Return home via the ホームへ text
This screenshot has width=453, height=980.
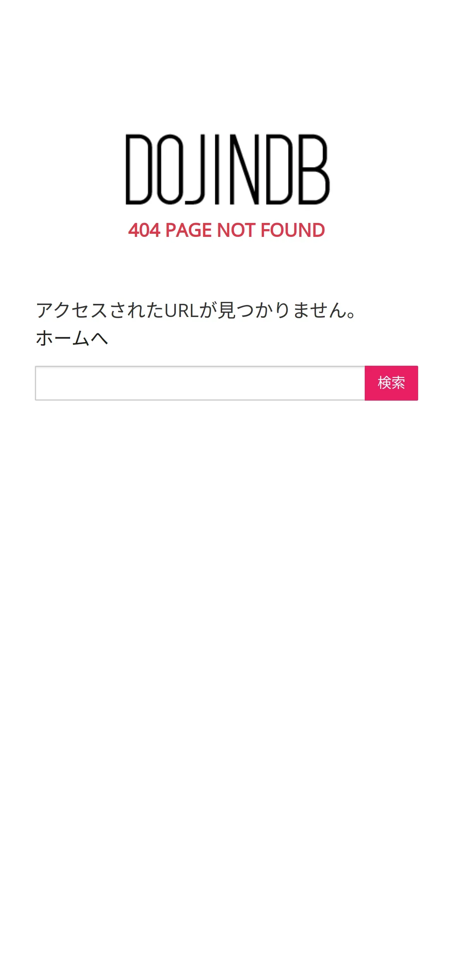pos(72,338)
